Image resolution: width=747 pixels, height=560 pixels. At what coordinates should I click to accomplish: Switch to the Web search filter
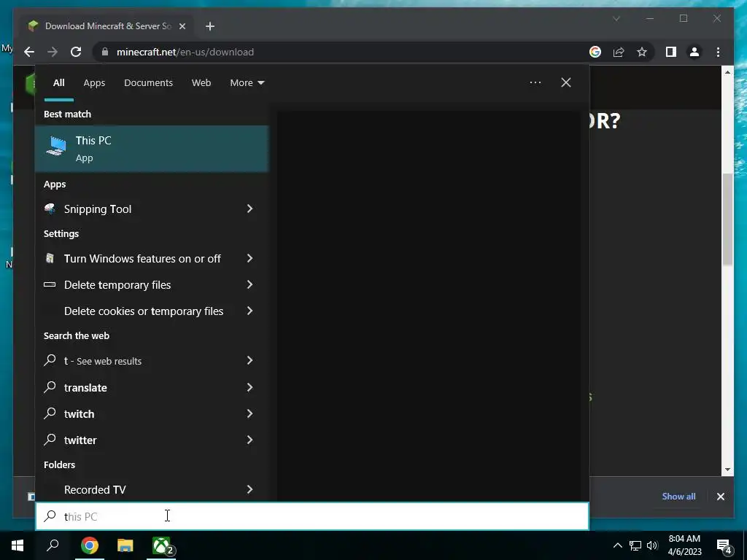point(201,83)
